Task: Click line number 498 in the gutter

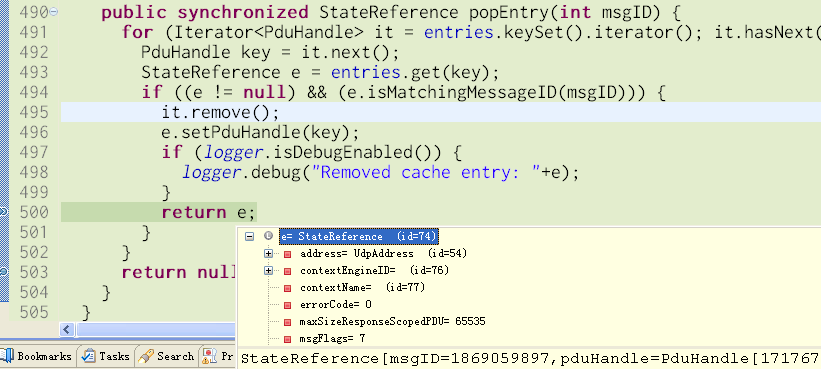Action: pos(33,172)
